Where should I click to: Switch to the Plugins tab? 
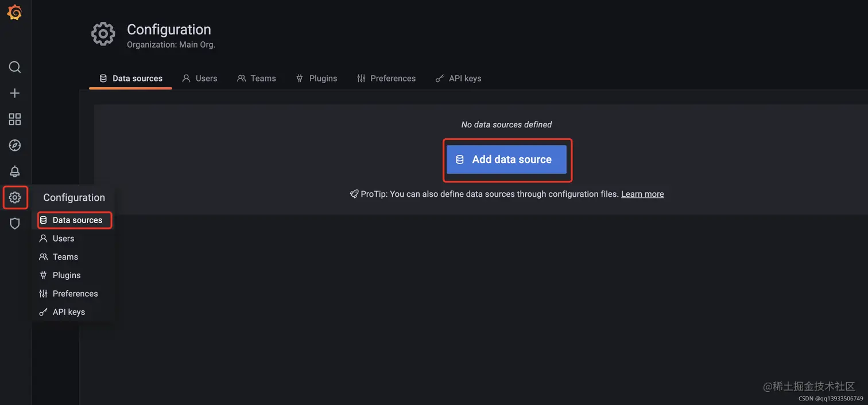click(x=316, y=79)
